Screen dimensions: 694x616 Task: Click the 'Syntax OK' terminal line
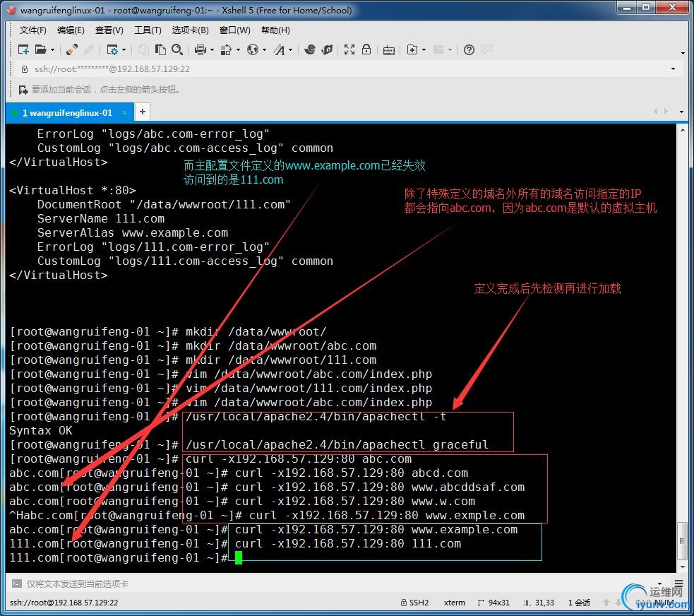[41, 430]
